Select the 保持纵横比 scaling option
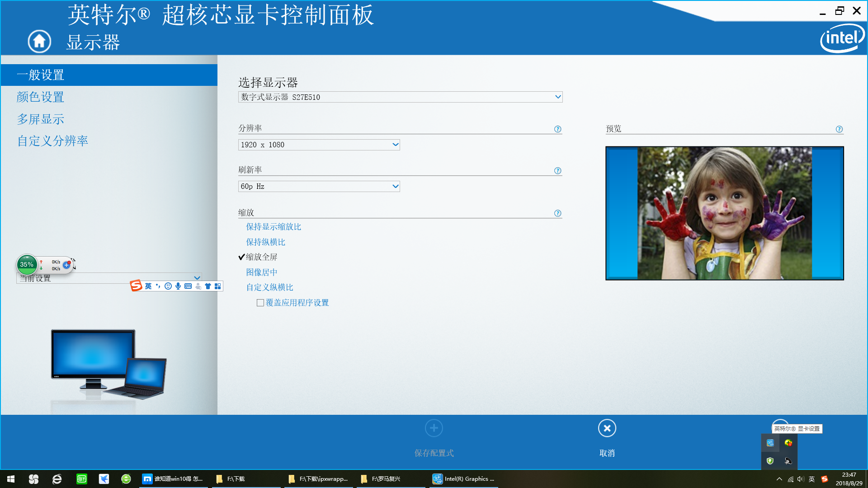This screenshot has height=488, width=868. tap(266, 242)
